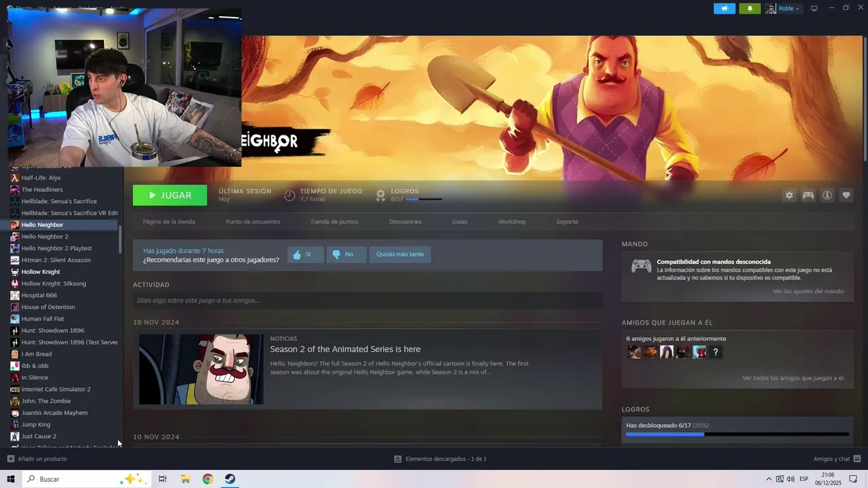Show game information icon
868x488 pixels.
827,195
